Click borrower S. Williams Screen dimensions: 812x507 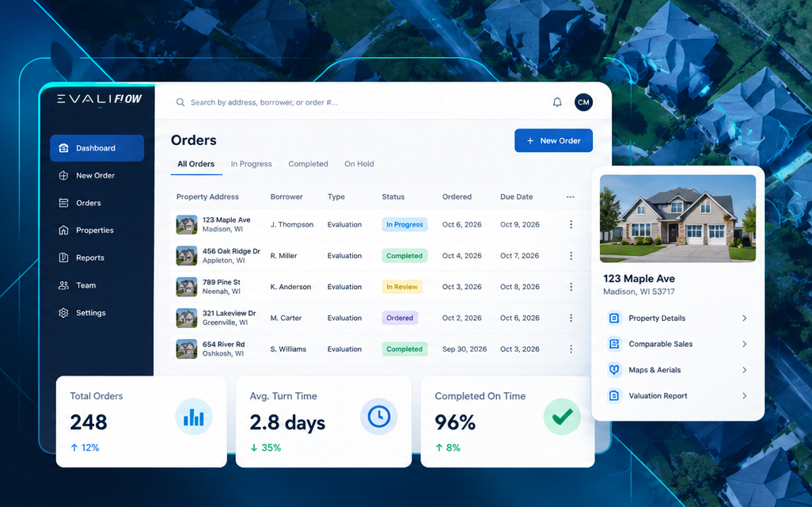click(x=288, y=349)
